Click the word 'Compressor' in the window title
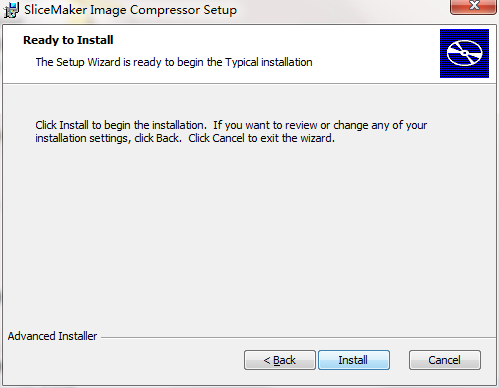499x388 pixels. pos(165,10)
